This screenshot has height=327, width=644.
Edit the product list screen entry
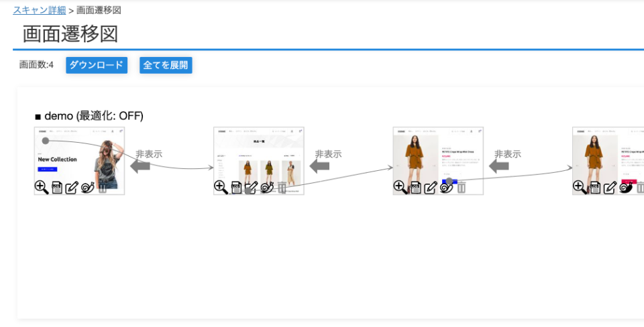(x=252, y=188)
